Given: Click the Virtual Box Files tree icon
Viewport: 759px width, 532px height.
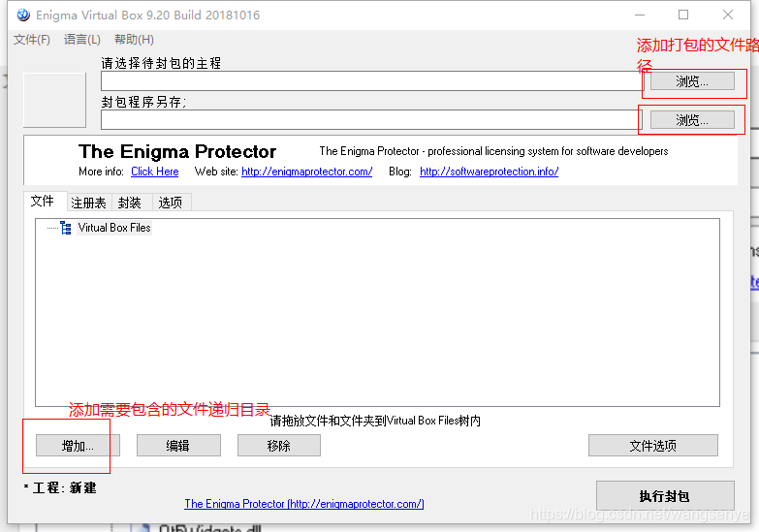Looking at the screenshot, I should pos(66,228).
